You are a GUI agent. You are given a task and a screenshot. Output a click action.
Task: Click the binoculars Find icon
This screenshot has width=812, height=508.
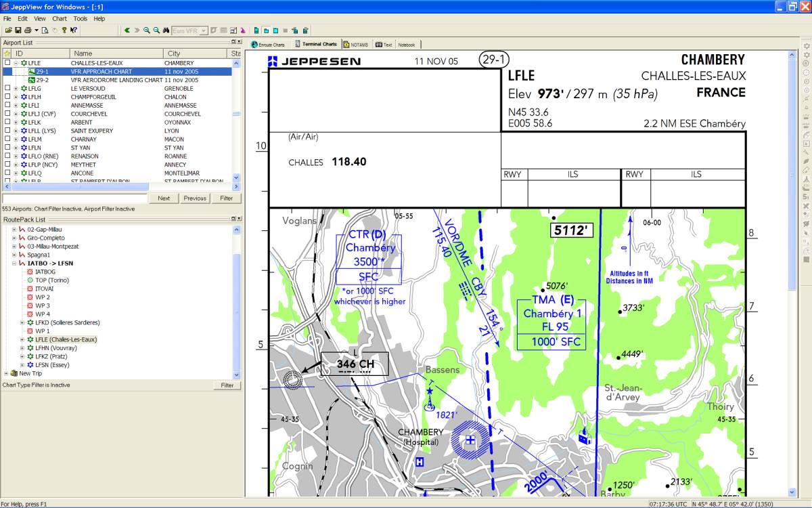pyautogui.click(x=165, y=30)
